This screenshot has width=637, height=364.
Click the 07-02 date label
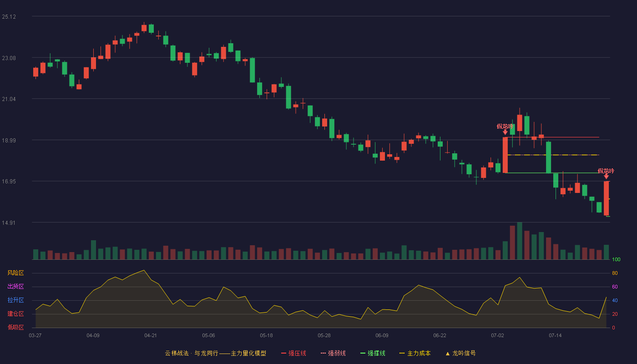(497, 335)
